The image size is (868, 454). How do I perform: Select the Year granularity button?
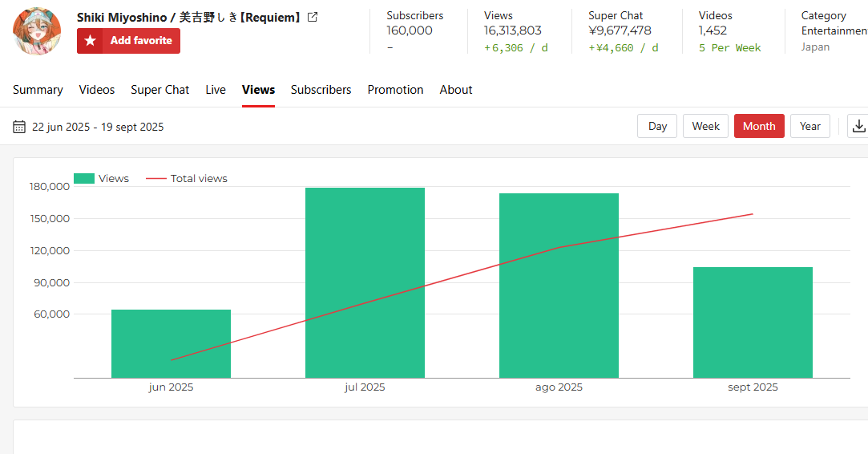coord(809,126)
